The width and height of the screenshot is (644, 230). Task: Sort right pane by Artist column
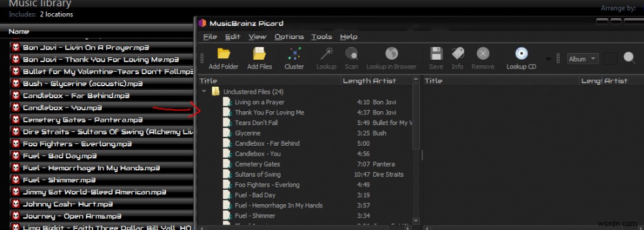click(623, 81)
